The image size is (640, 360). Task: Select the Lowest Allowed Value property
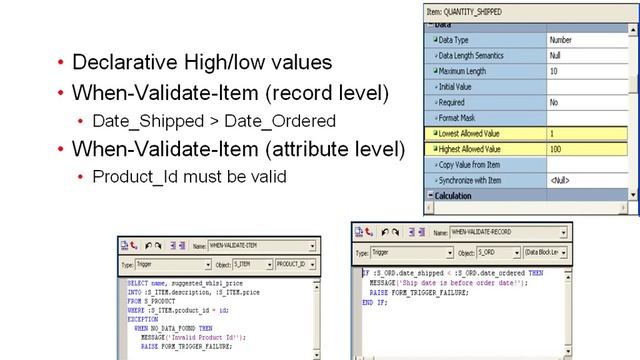click(x=486, y=133)
